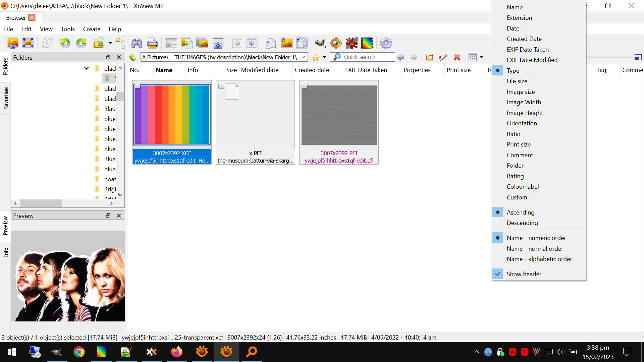Go up one folder with green arrow
Viewport: 644px width, 362px height.
(132, 57)
